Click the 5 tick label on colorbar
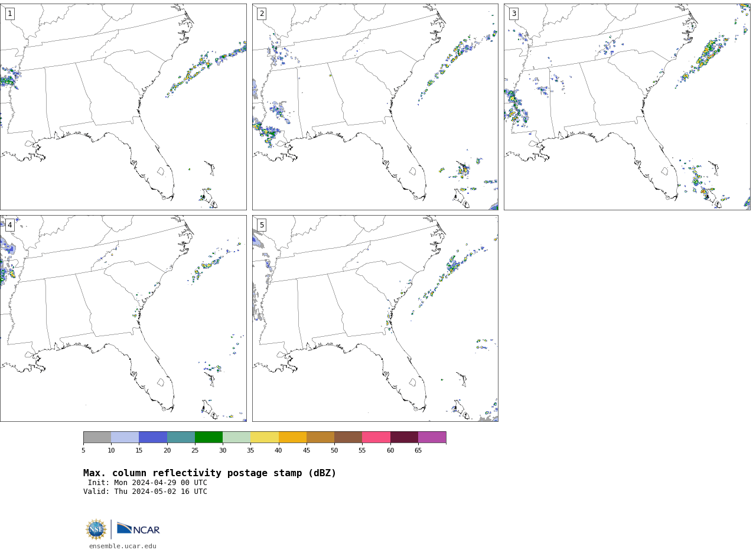Screen dimensions: 756x553 (x=83, y=451)
